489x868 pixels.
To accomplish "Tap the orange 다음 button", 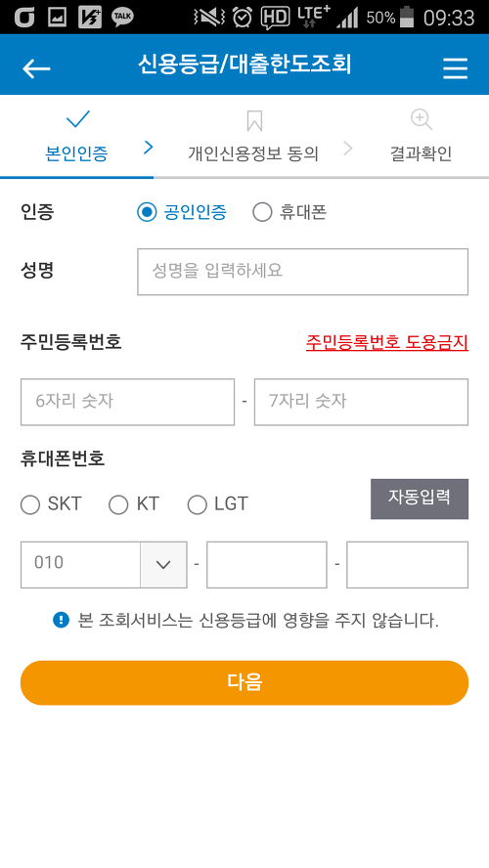I will (x=244, y=682).
